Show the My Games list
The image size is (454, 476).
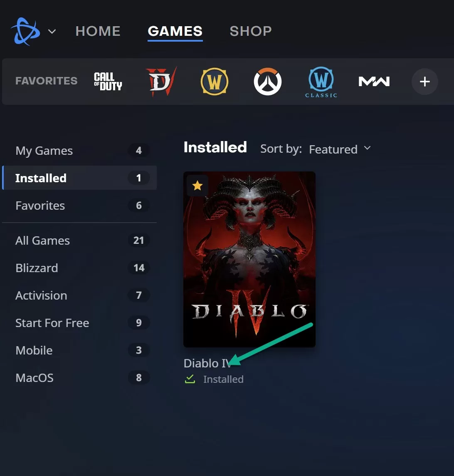tap(79, 151)
